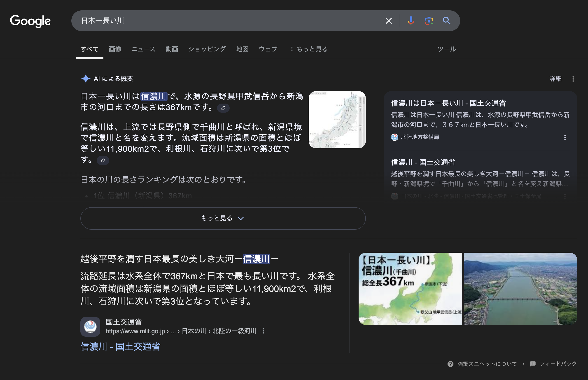The image size is (588, 380).
Task: Start voice search with microphone icon
Action: click(411, 21)
